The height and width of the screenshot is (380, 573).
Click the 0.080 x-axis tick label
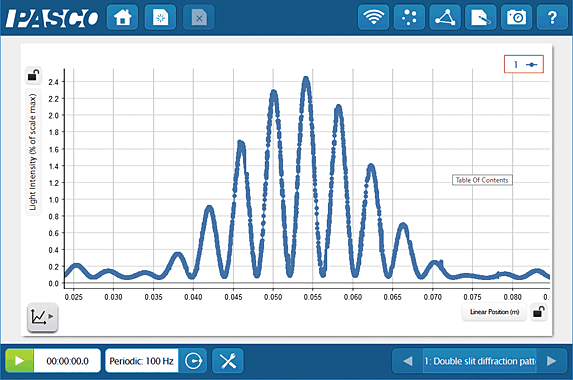[x=512, y=297]
